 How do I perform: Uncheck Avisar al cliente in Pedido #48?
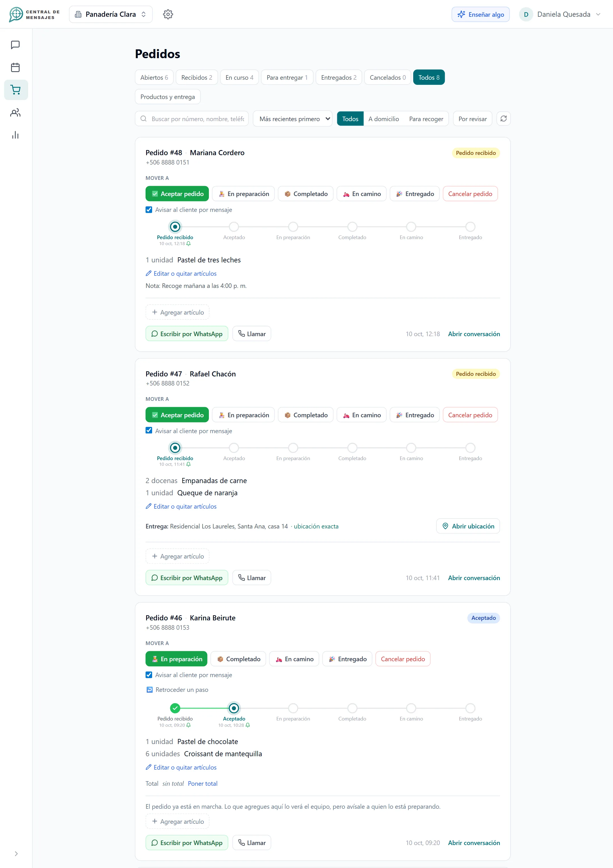coord(149,209)
